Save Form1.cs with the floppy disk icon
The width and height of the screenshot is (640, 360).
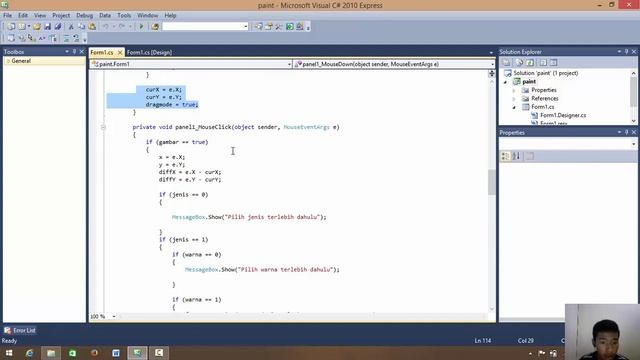tap(47, 27)
